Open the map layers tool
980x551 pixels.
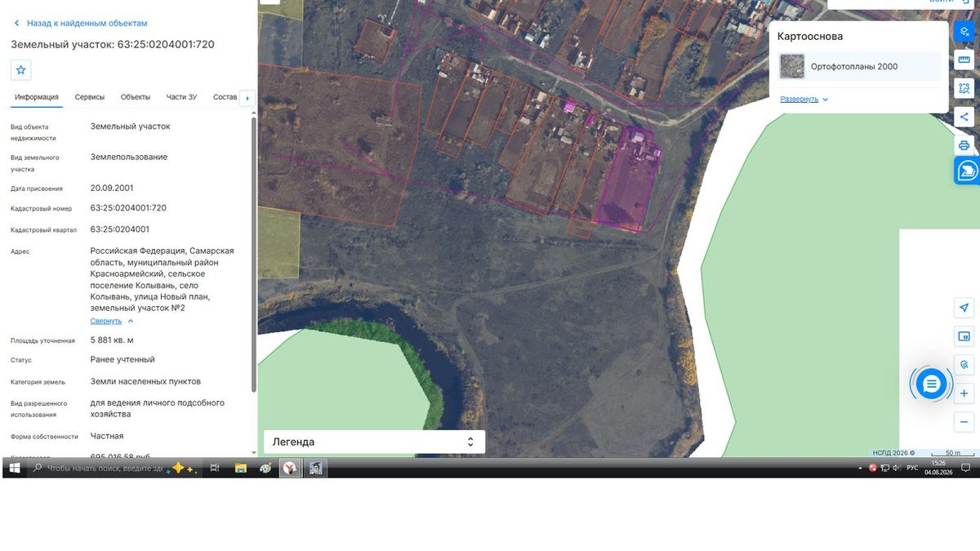964,31
